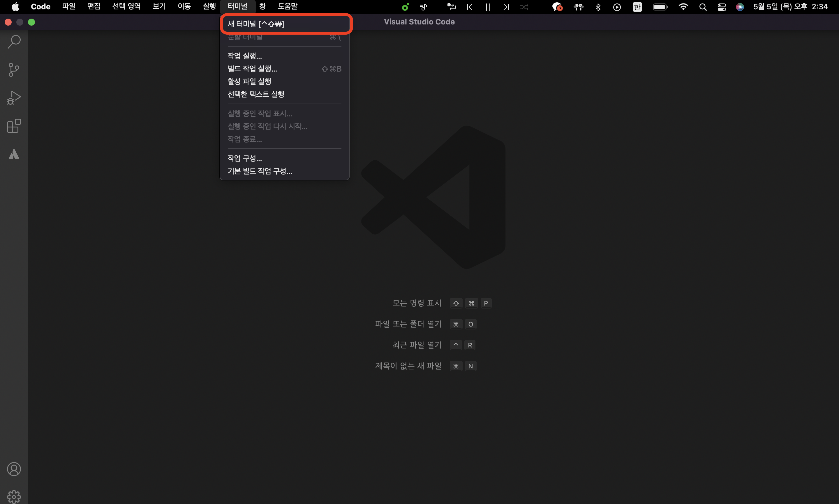Open the Search view in activity bar
The height and width of the screenshot is (504, 839).
pyautogui.click(x=14, y=42)
